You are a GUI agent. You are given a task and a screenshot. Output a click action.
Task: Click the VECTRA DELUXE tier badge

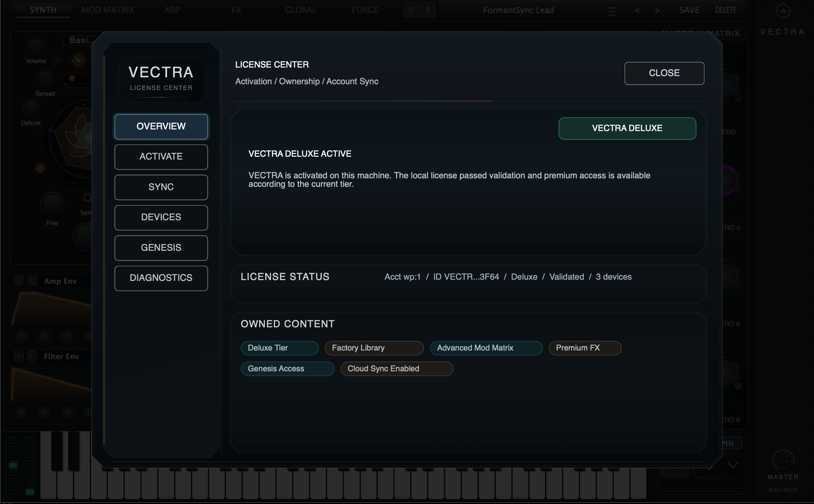(627, 128)
